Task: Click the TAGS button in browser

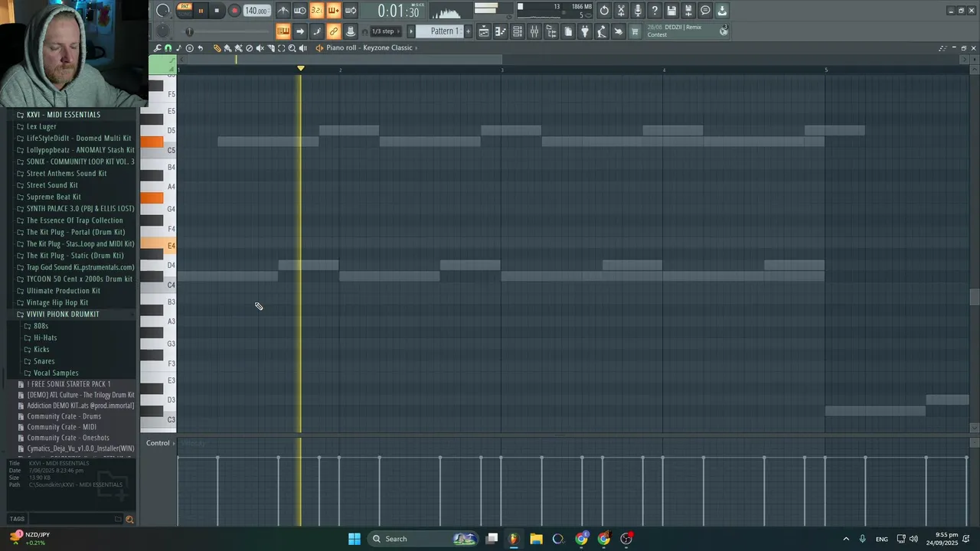Action: (x=17, y=519)
